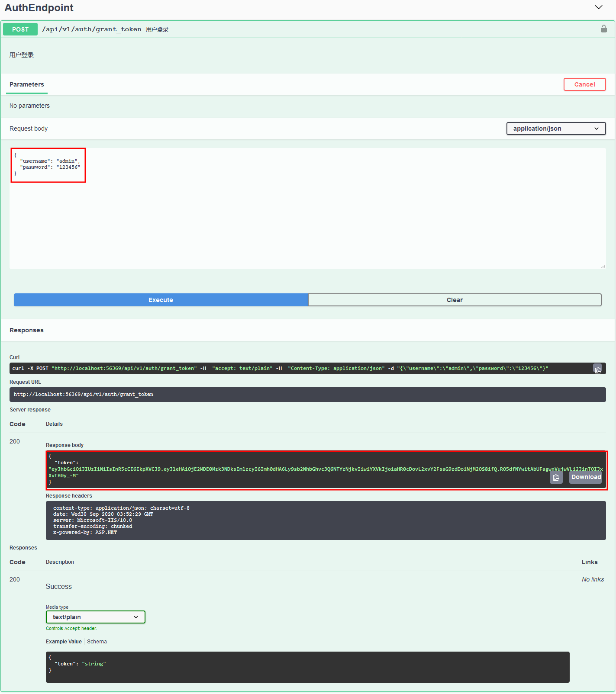The image size is (616, 694).
Task: Click the 'No parameters' text
Action: pyautogui.click(x=29, y=106)
